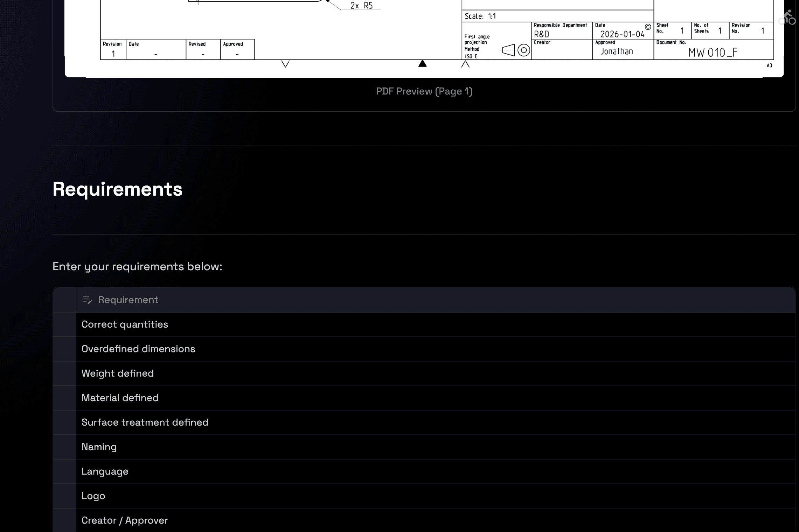Select the 'Naming' requirement cell

(99, 447)
